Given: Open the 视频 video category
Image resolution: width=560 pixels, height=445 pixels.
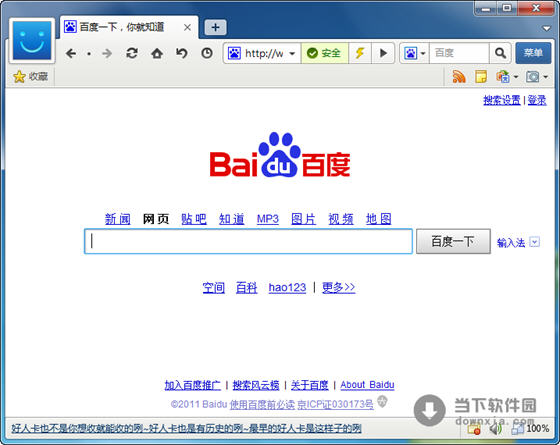Looking at the screenshot, I should click(x=341, y=219).
